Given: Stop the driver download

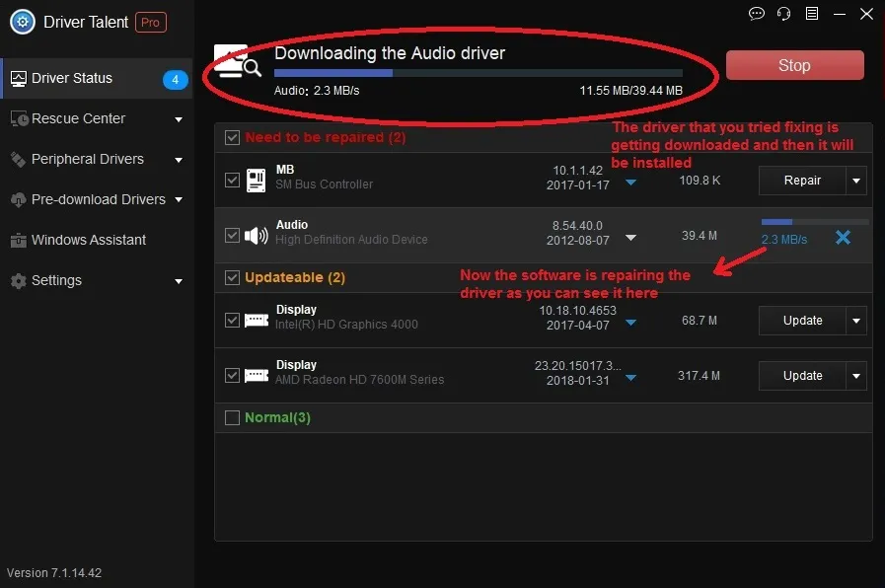Looking at the screenshot, I should 794,65.
